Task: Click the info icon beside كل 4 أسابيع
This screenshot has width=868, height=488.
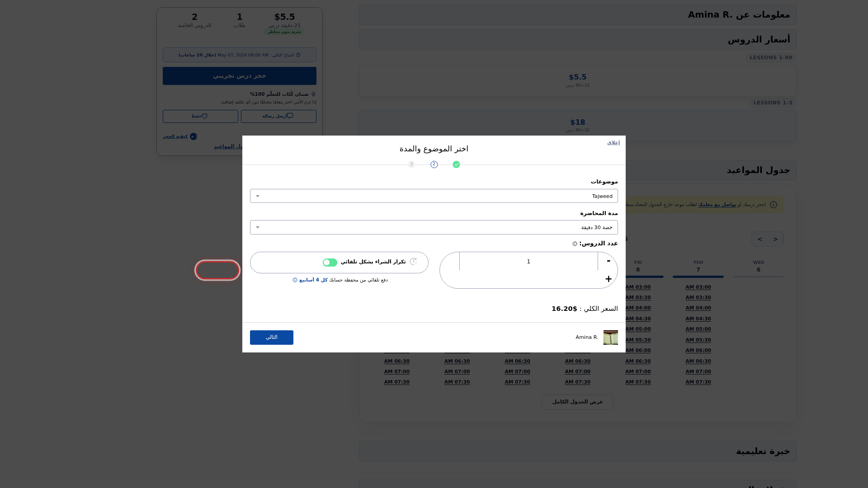Action: click(295, 280)
